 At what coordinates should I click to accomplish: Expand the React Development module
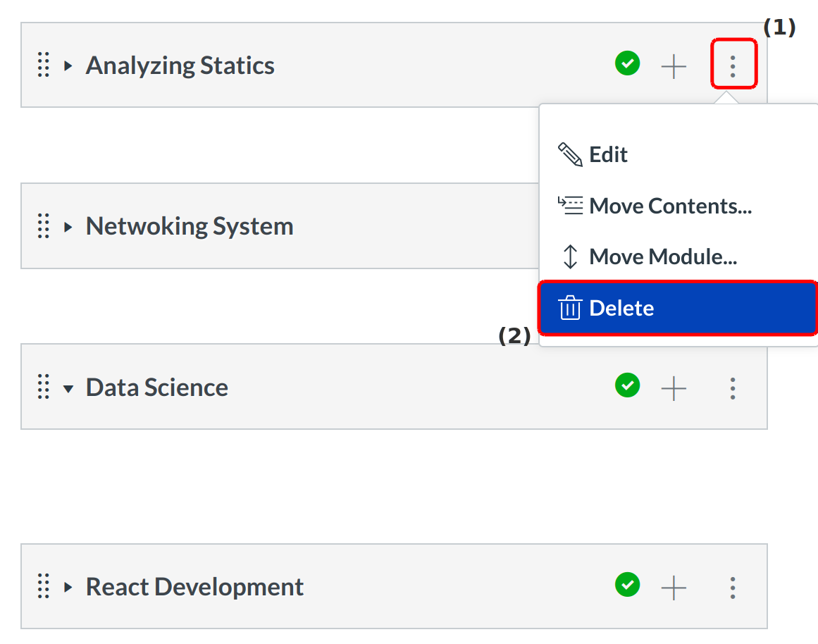click(68, 587)
